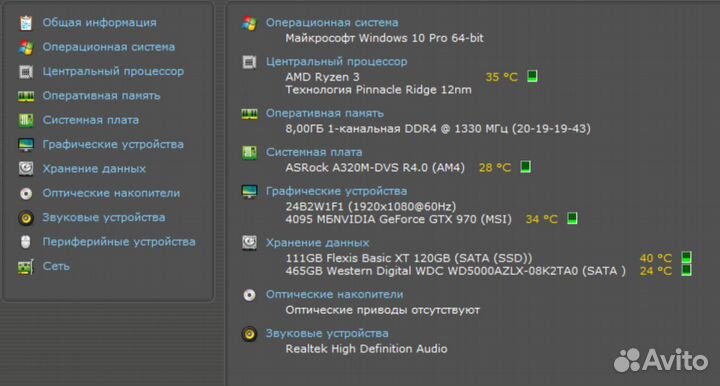Click the Оперативная память sidebar RAM icon
This screenshot has width=720, height=386.
[x=26, y=96]
